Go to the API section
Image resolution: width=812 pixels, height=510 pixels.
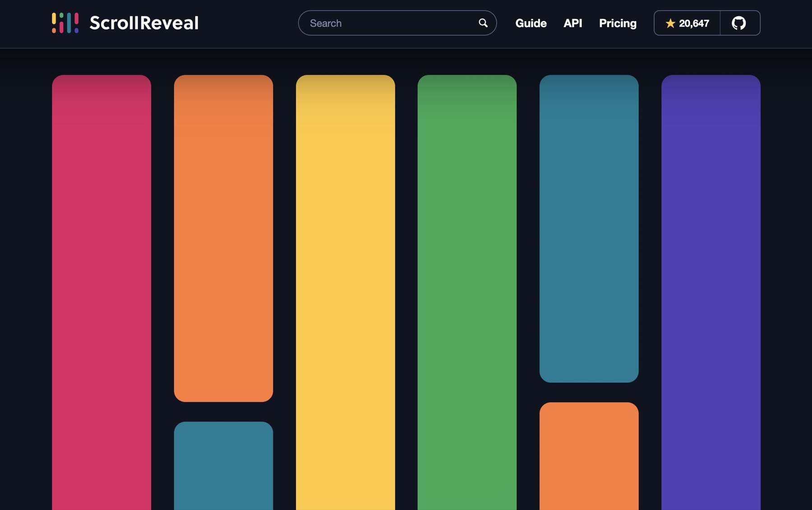572,23
